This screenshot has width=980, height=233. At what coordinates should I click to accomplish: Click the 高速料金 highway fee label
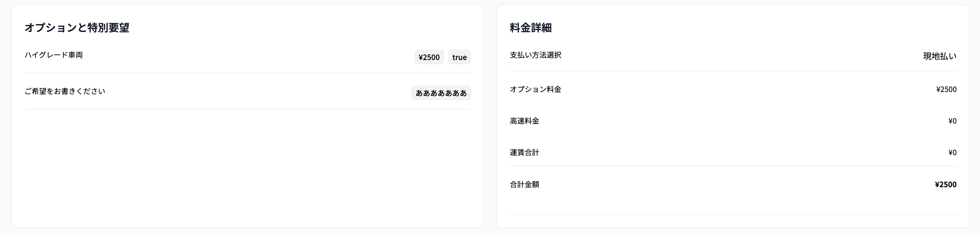525,121
